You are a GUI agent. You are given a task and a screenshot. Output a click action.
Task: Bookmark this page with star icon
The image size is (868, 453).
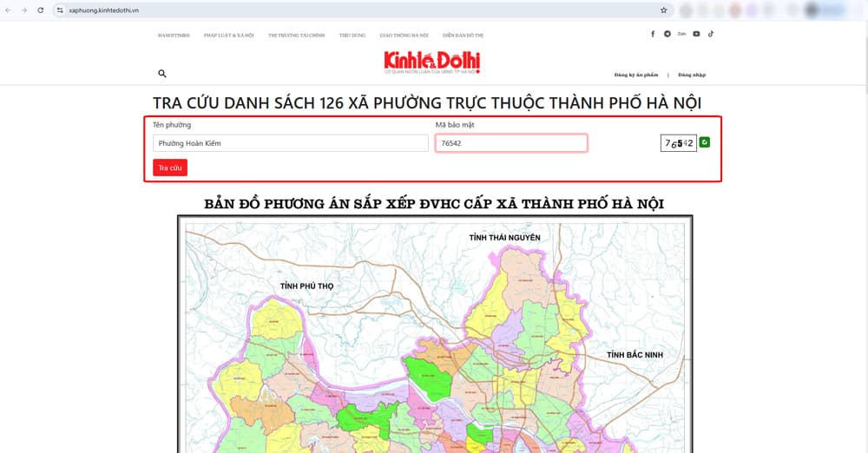pos(663,10)
